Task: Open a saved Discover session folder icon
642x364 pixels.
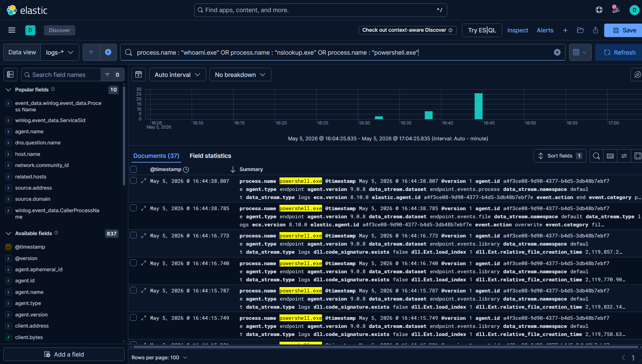Action: tap(581, 30)
